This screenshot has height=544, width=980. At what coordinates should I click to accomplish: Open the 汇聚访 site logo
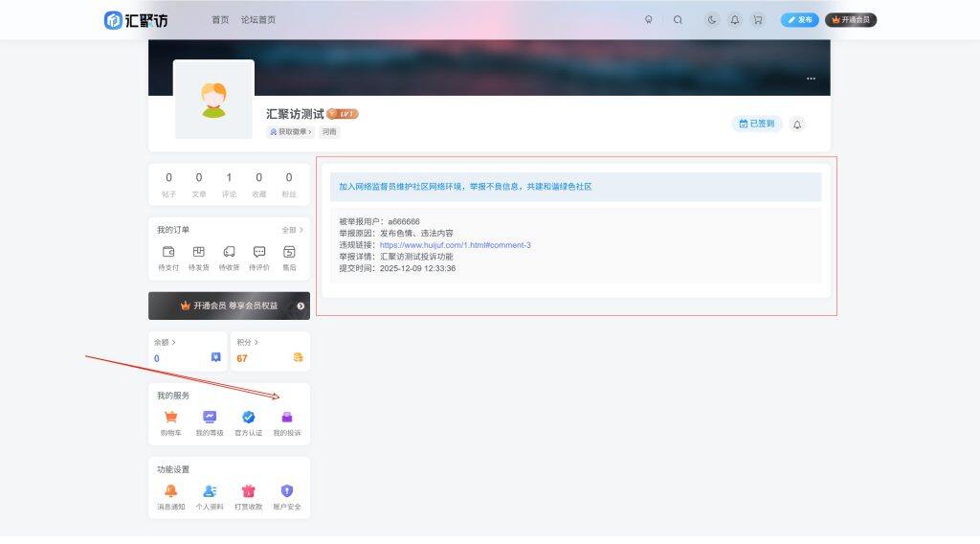coord(136,20)
